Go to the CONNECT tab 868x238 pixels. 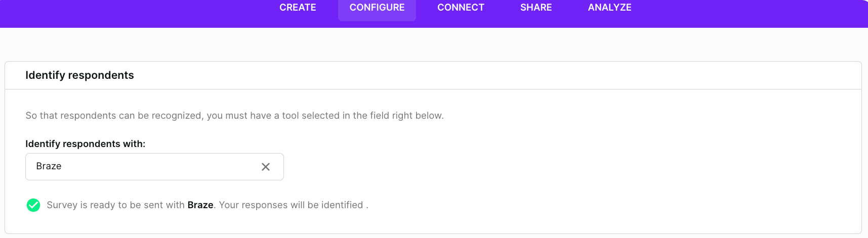[461, 8]
